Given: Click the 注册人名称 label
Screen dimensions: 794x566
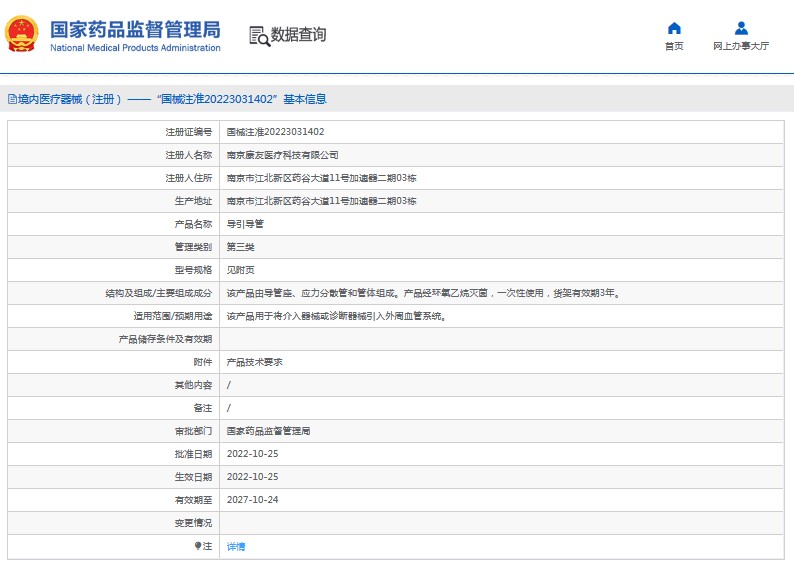Looking at the screenshot, I should click(189, 155).
